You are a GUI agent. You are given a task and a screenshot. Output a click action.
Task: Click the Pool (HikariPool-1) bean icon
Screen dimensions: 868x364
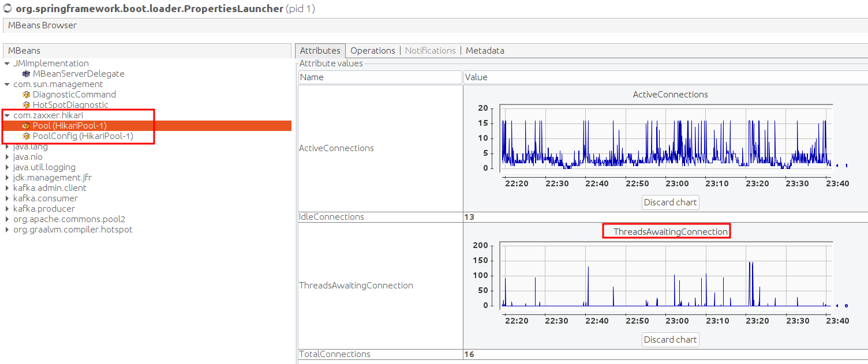[26, 125]
